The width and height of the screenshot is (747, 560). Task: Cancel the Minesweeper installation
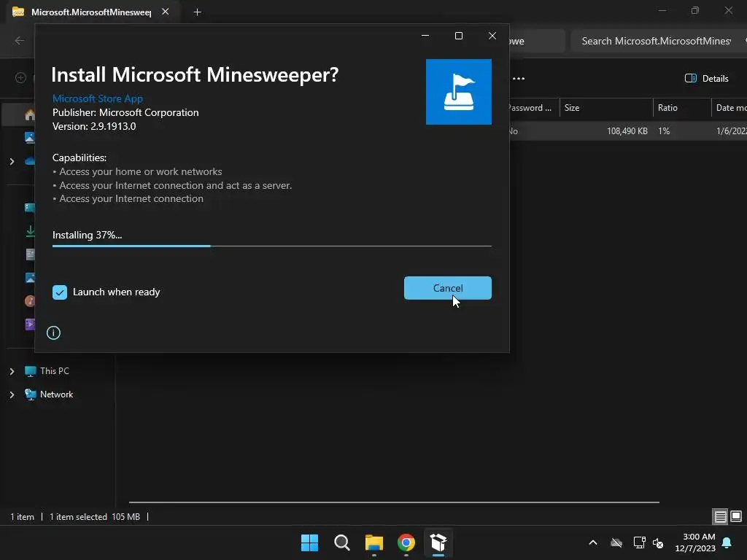(x=447, y=288)
